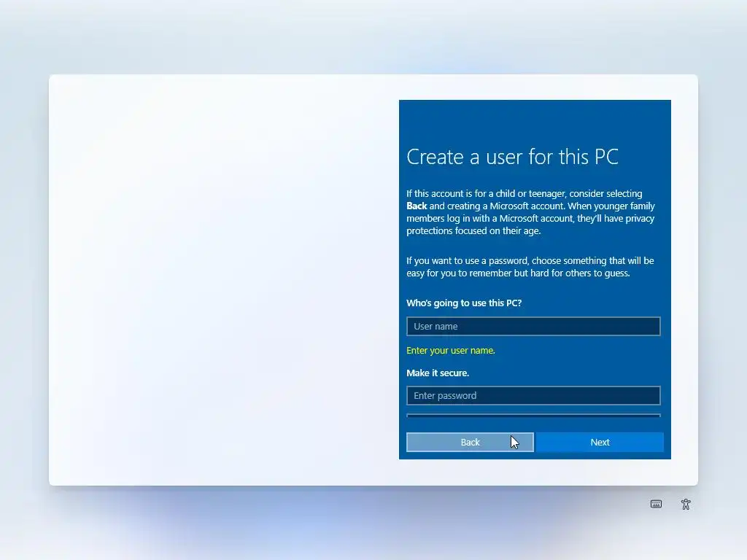Click the Back button
Screen dimensions: 747x560
470,442
